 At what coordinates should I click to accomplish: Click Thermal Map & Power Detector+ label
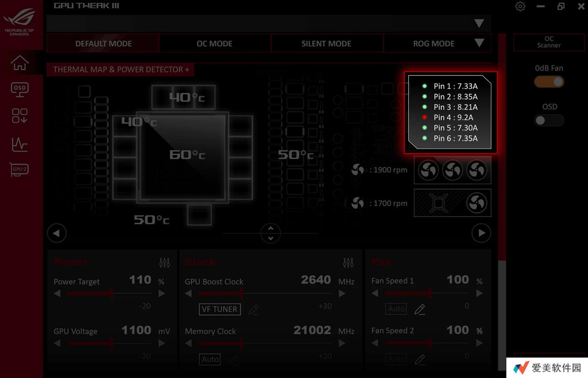(120, 69)
